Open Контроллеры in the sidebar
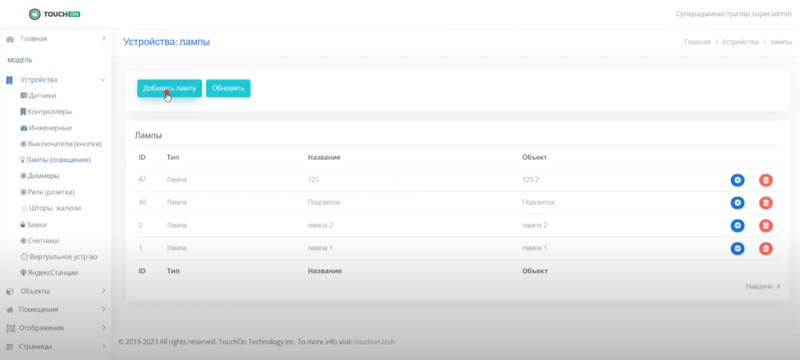This screenshot has width=800, height=360. 46,112
